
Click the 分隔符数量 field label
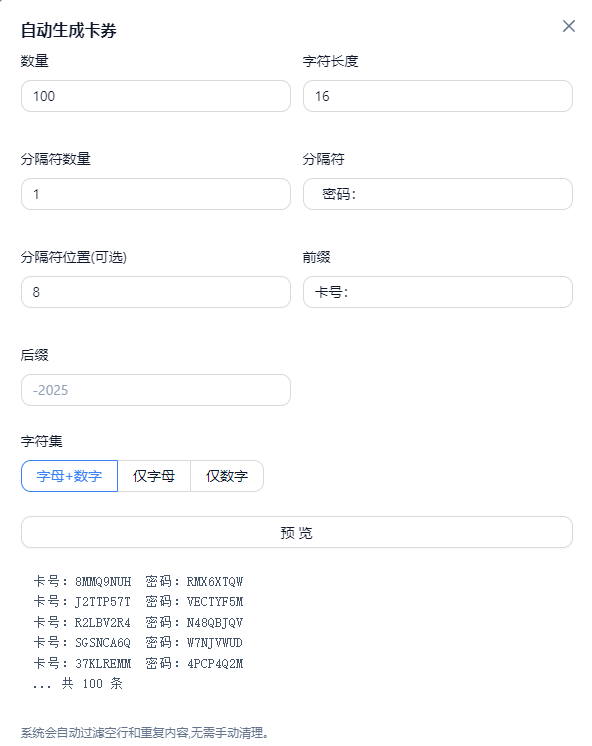[x=55, y=159]
